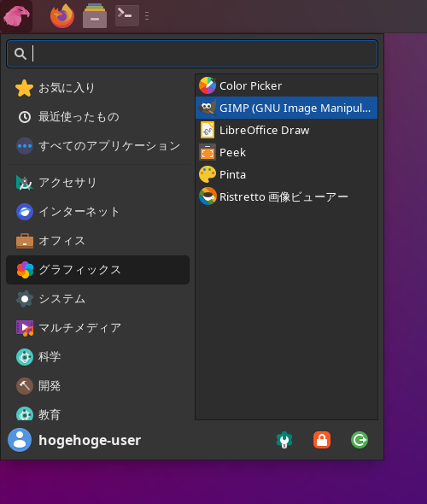Select システム category
427x504 pixels.
click(x=97, y=299)
